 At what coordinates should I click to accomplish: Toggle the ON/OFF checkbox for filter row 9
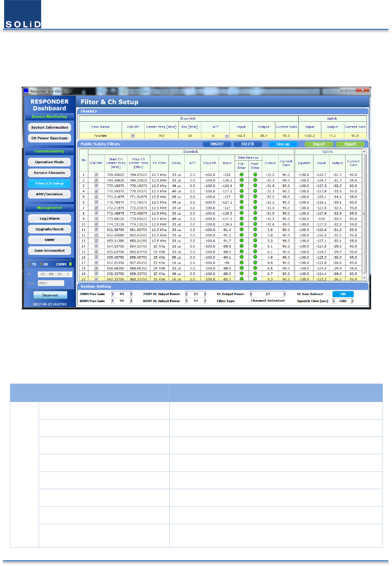click(96, 219)
